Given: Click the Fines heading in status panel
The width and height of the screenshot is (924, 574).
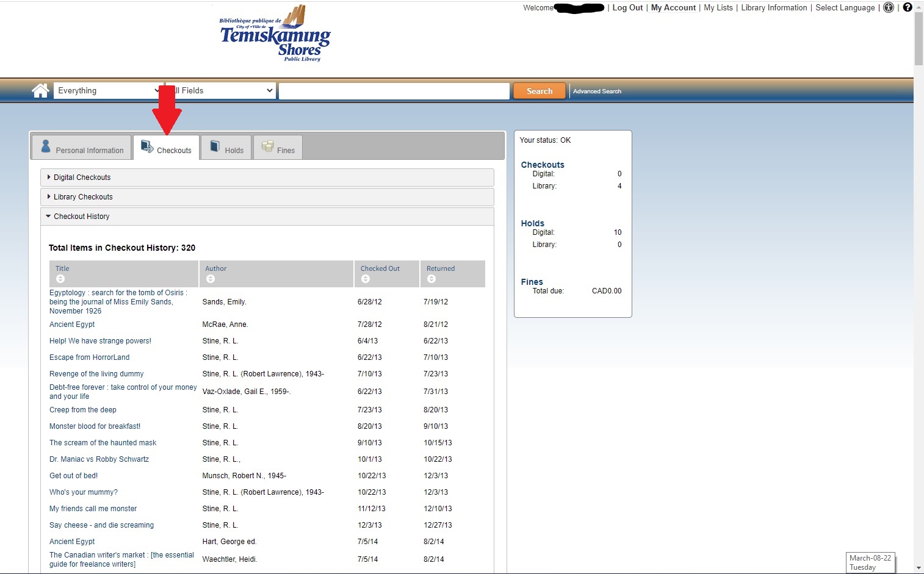Looking at the screenshot, I should [532, 282].
